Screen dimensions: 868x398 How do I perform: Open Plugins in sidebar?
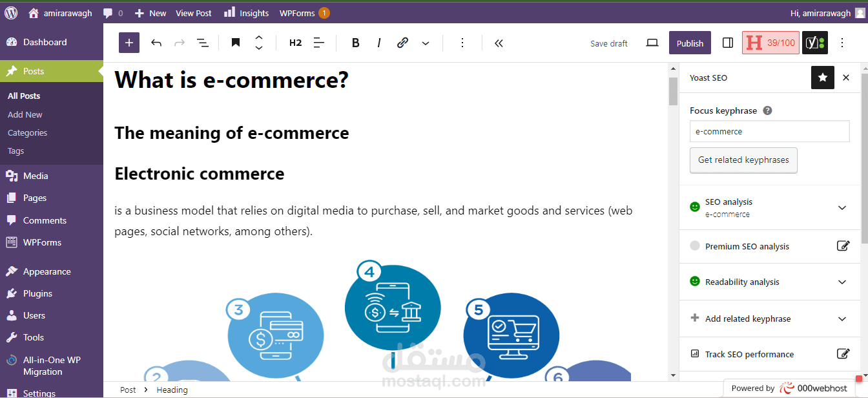(52, 293)
